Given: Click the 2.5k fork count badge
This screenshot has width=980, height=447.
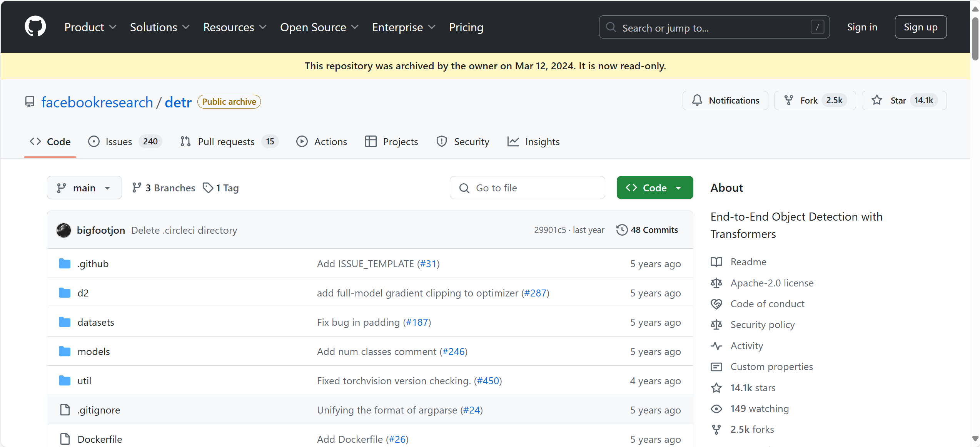Looking at the screenshot, I should click(834, 100).
